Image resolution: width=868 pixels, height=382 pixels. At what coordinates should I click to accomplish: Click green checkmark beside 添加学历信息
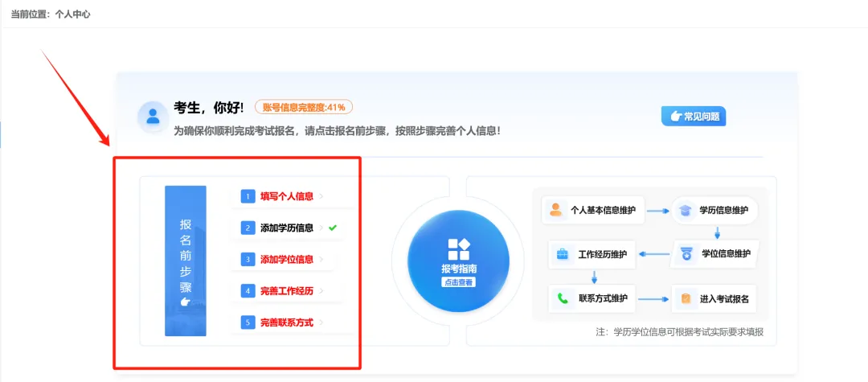(333, 228)
